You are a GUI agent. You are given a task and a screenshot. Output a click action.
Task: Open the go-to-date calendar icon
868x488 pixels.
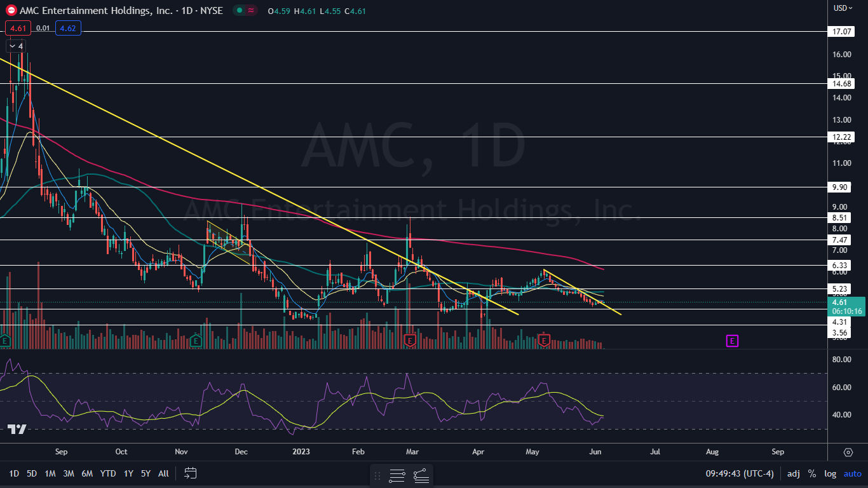[190, 473]
